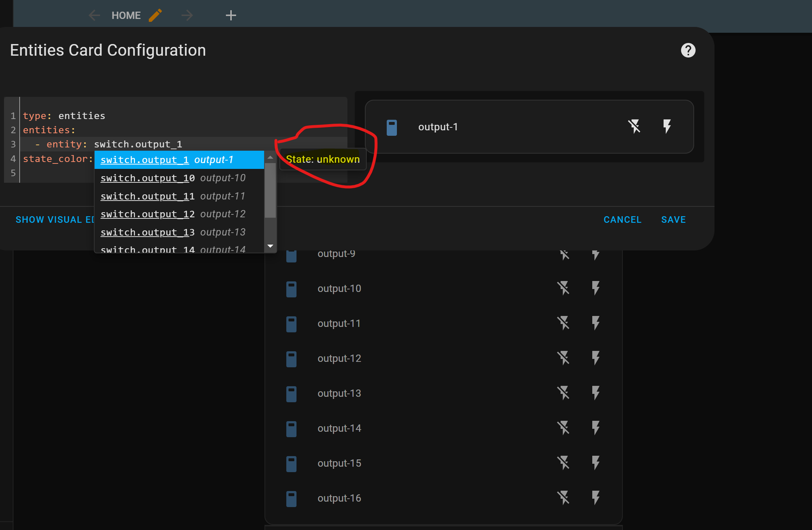Click the autocomplete list scrollbar thumb

pos(270,191)
